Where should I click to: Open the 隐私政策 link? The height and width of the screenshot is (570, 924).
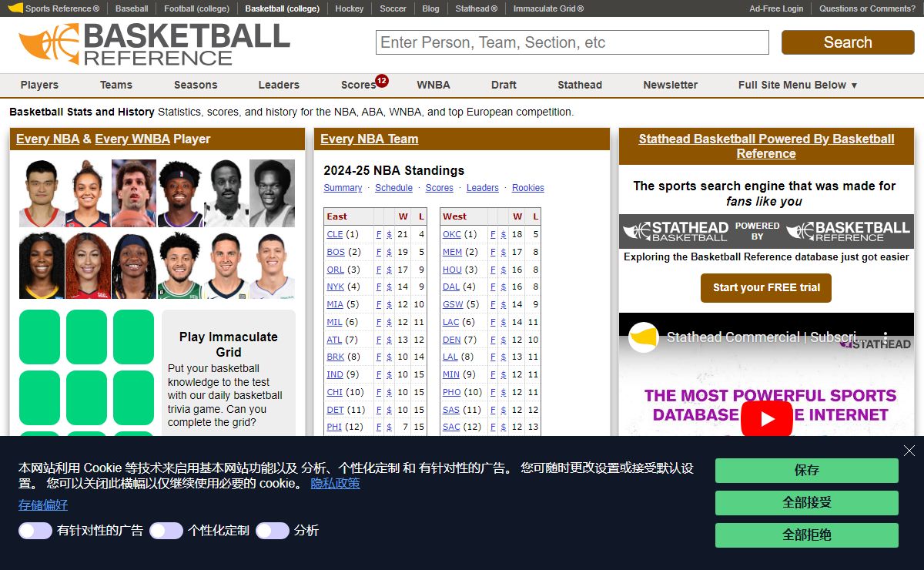pyautogui.click(x=335, y=483)
